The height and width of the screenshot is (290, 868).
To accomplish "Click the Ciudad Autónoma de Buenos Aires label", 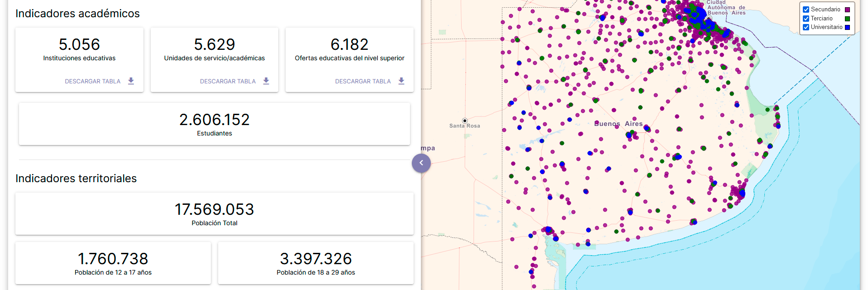I will [x=726, y=8].
